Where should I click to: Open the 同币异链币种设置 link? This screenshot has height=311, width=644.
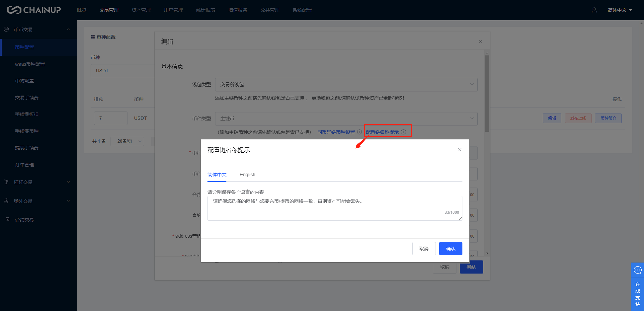[336, 132]
